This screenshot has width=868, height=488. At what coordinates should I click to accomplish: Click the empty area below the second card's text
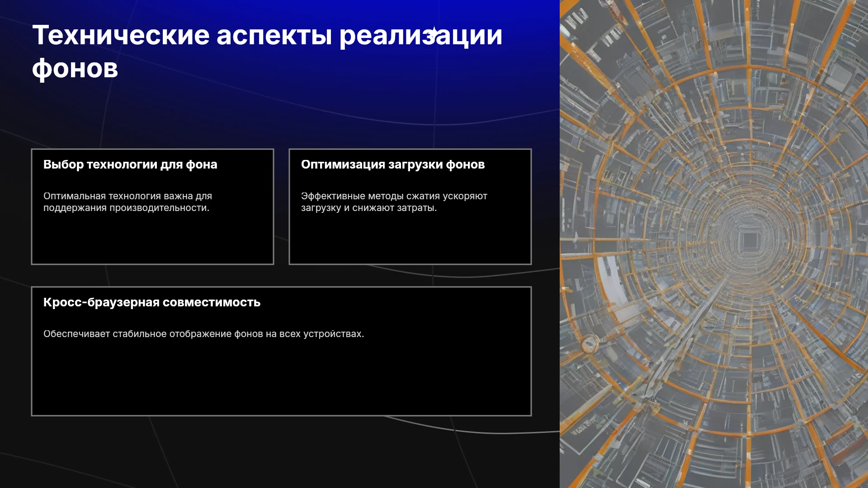(410, 239)
